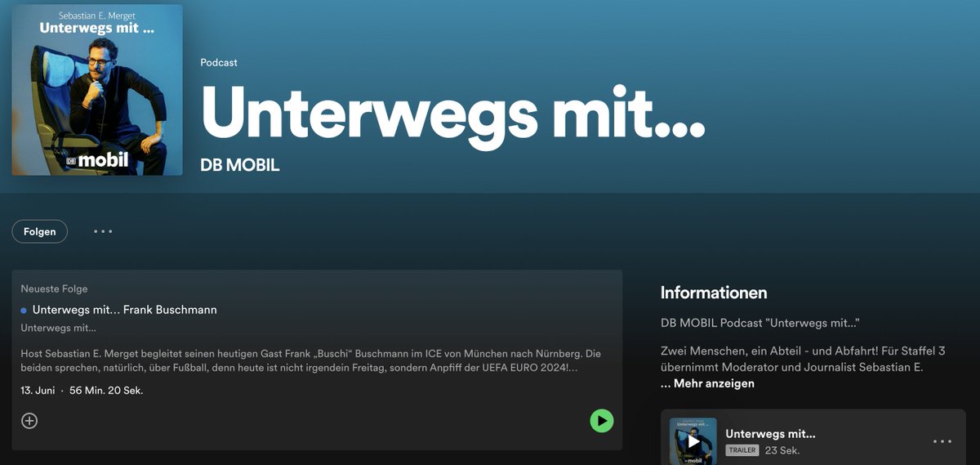Viewport: 980px width, 465px height.
Task: Click the episode duration 56 Min. 20 Sek.
Action: click(x=106, y=391)
